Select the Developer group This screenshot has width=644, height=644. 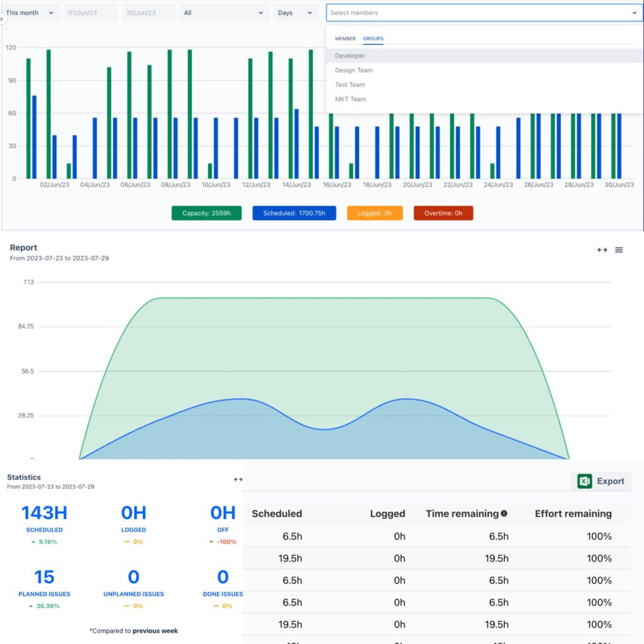[350, 55]
